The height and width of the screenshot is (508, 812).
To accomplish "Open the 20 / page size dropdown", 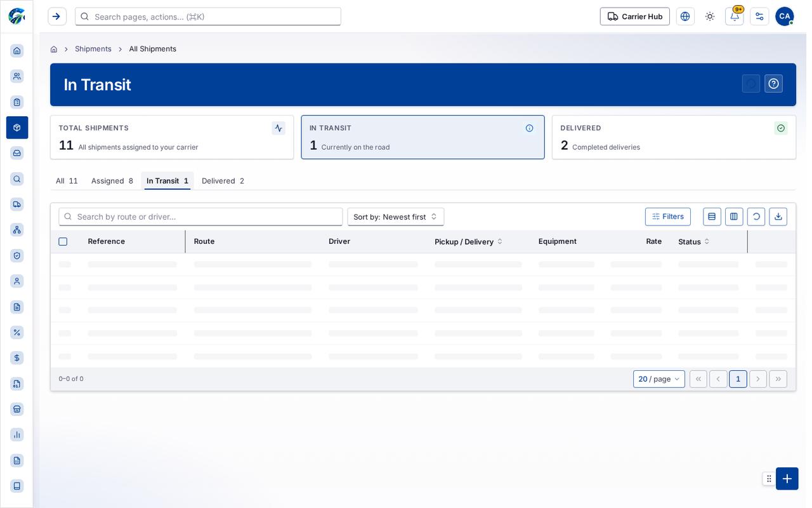I will [x=659, y=379].
